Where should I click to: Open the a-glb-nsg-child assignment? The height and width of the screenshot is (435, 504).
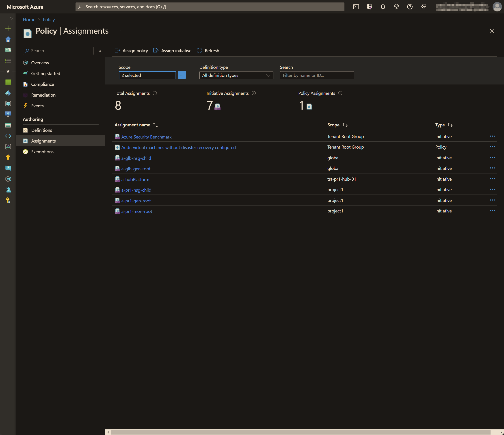(136, 158)
